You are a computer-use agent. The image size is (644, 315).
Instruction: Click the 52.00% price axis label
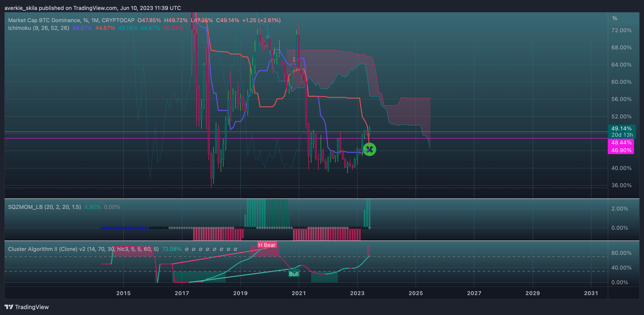click(622, 117)
